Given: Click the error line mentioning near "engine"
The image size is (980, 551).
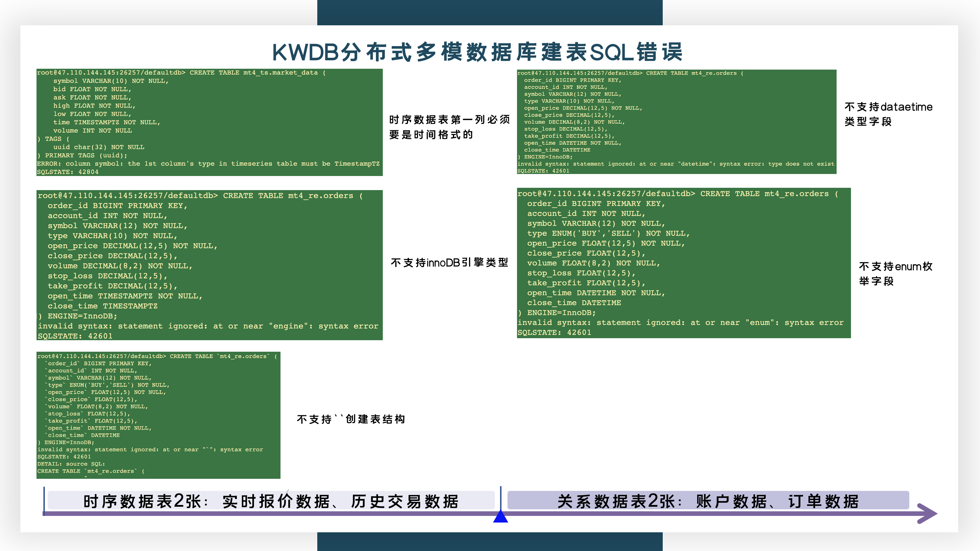Looking at the screenshot, I should pos(208,326).
